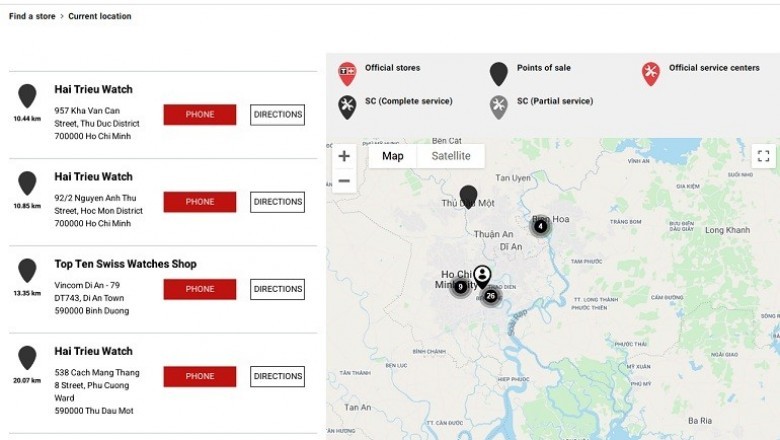Zoom out on the map
The image size is (780, 440).
(344, 181)
